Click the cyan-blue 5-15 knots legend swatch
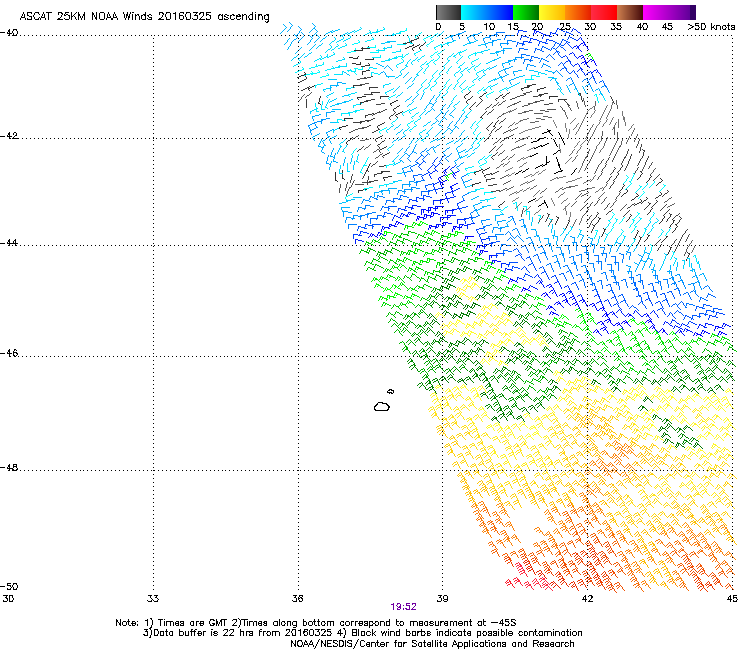The width and height of the screenshot is (740, 650). tap(487, 12)
